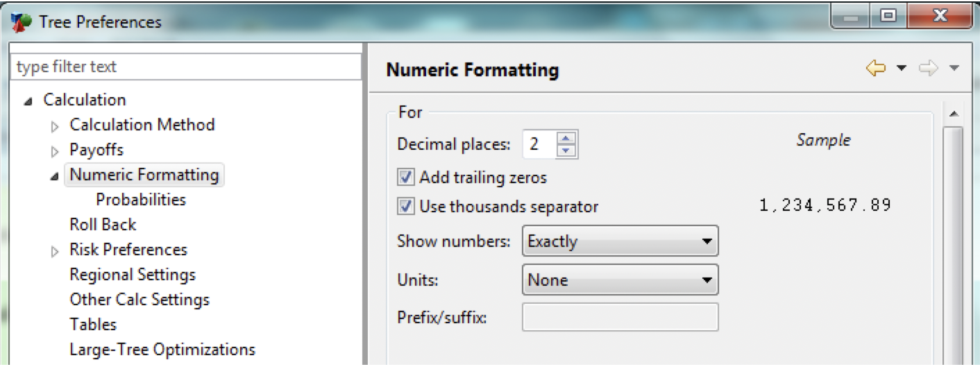This screenshot has width=980, height=369.
Task: Click the Tree Preferences app icon
Action: (x=22, y=22)
